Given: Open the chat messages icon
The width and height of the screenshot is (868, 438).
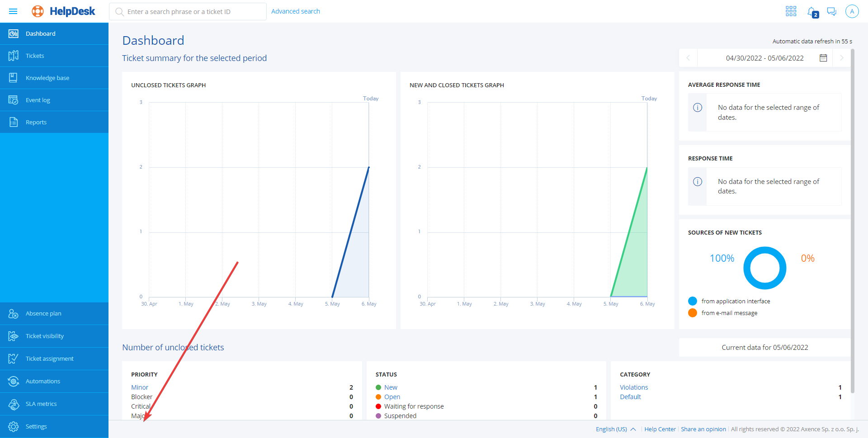Looking at the screenshot, I should [x=831, y=11].
